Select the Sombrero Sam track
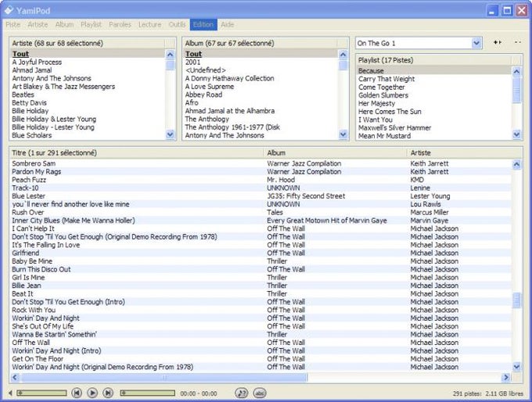Image resolution: width=532 pixels, height=402 pixels. coord(261,163)
